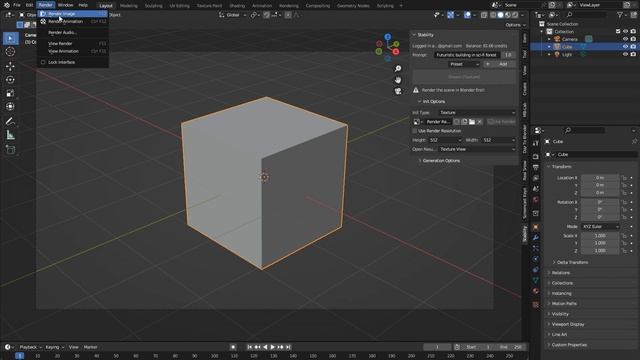This screenshot has width=640, height=360.
Task: Open the Open Result Texture View dropdown
Action: tap(477, 149)
